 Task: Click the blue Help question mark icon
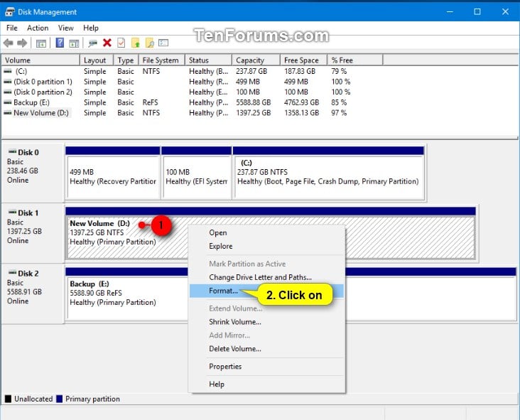pyautogui.click(x=60, y=43)
